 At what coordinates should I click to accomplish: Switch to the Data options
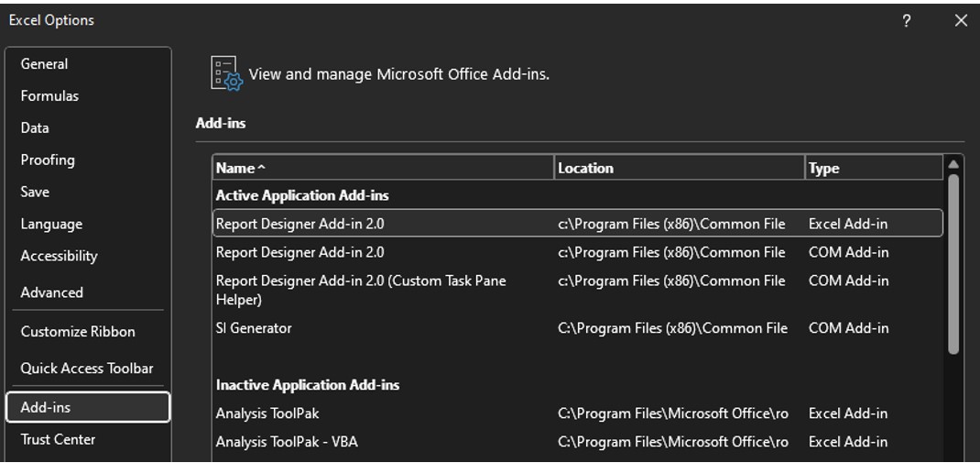[x=88, y=127]
